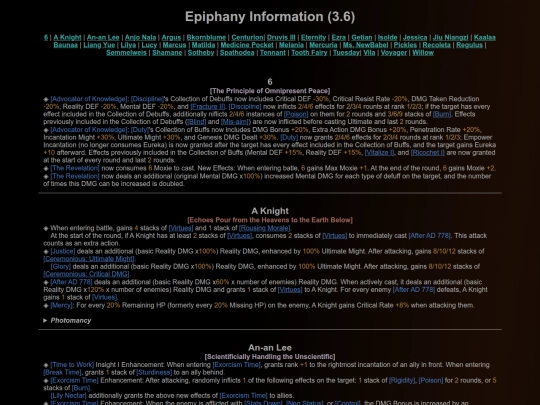Viewport: 540px width, 405px height.
Task: Open the Tuesday navigation link
Action: coord(346,53)
